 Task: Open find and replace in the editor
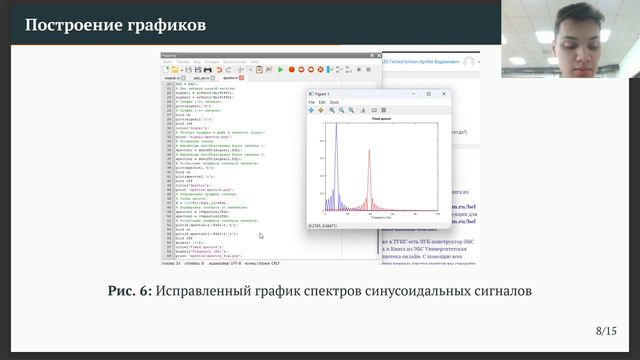coord(269,70)
